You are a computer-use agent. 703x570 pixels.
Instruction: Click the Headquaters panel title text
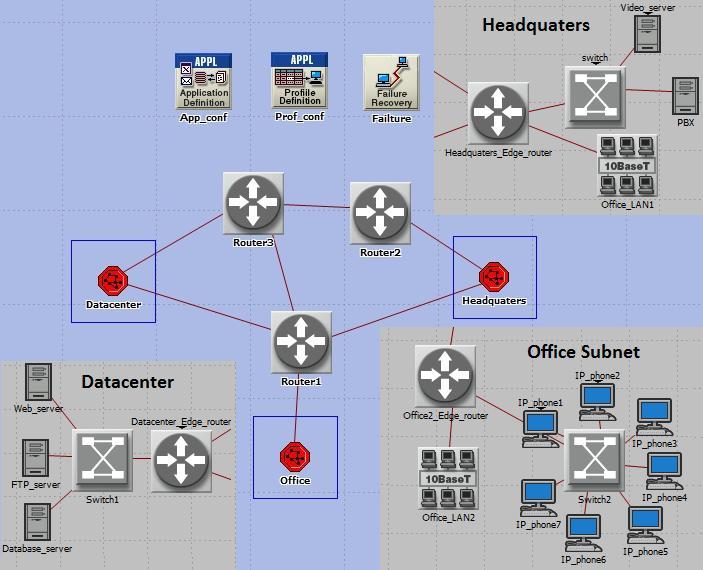click(x=536, y=25)
